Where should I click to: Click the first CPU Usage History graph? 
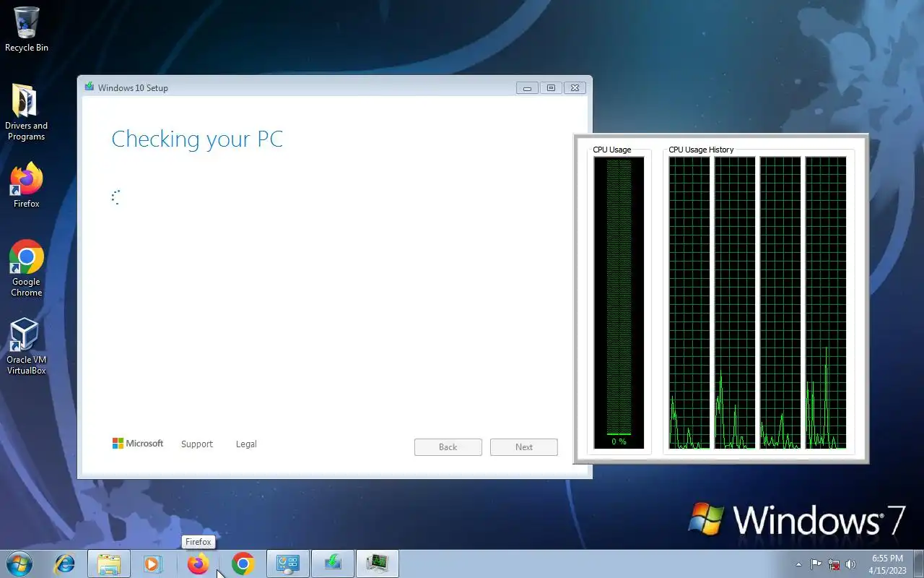tap(689, 303)
